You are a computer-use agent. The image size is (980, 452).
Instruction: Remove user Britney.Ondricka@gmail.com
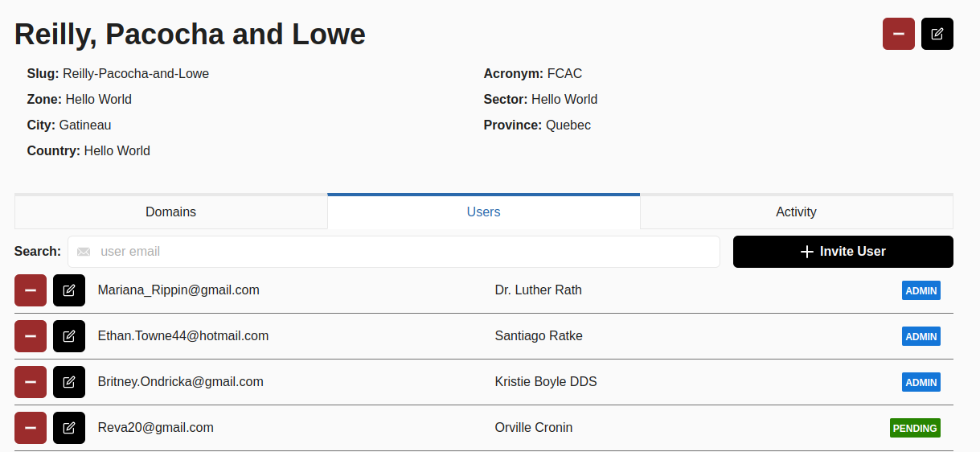[x=31, y=382]
